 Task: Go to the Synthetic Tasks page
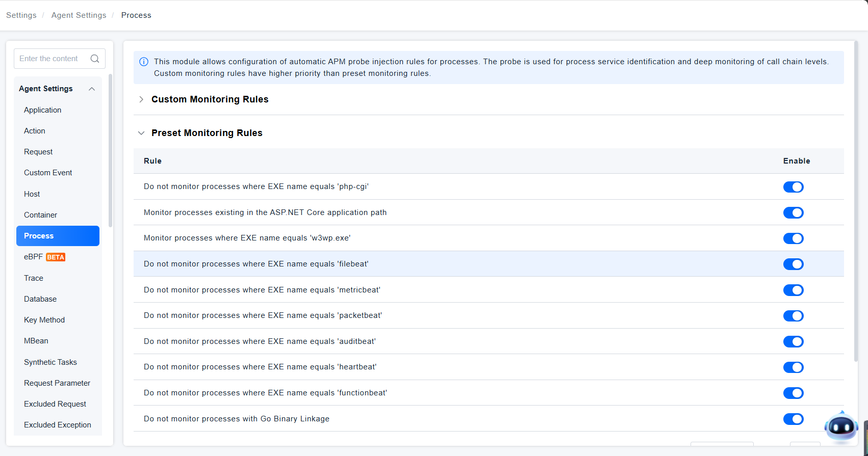[50, 362]
